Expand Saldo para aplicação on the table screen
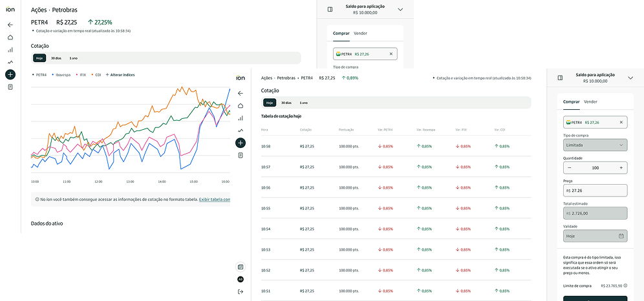644x301 pixels. (x=630, y=78)
